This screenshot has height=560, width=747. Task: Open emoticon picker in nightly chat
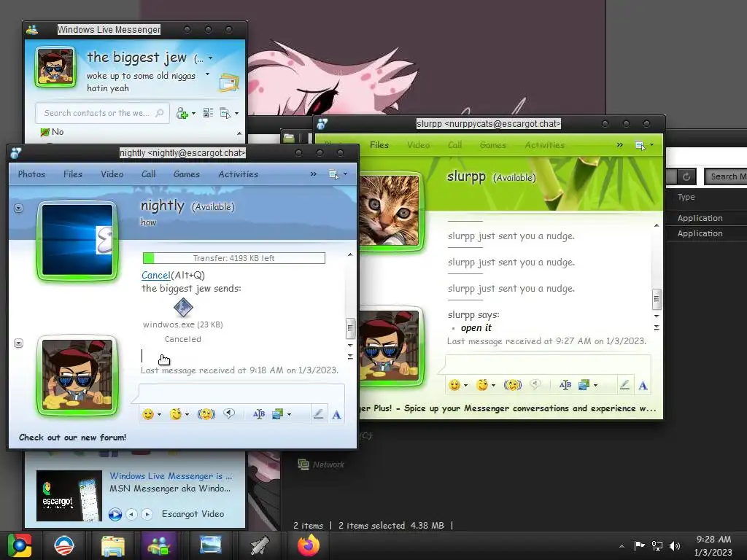click(x=148, y=414)
